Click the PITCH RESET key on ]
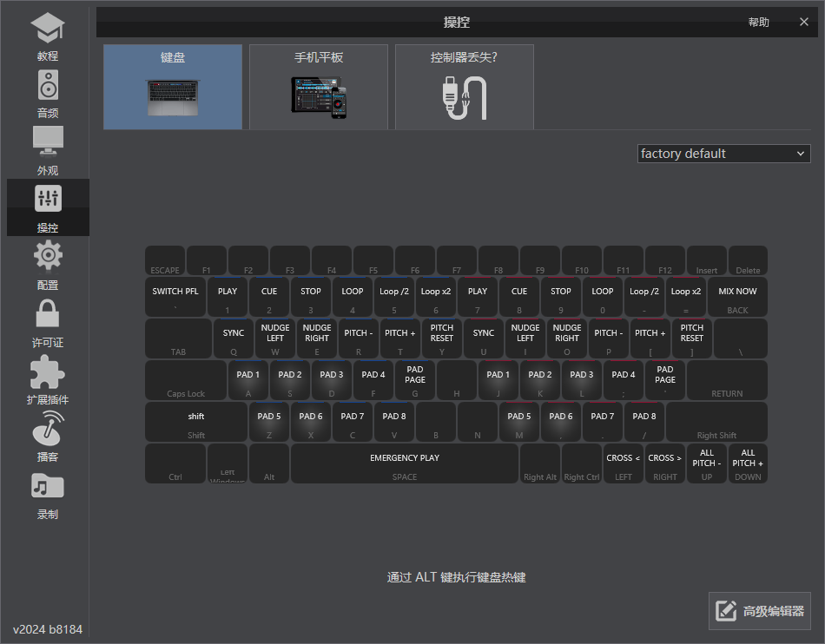The image size is (825, 644). 691,338
